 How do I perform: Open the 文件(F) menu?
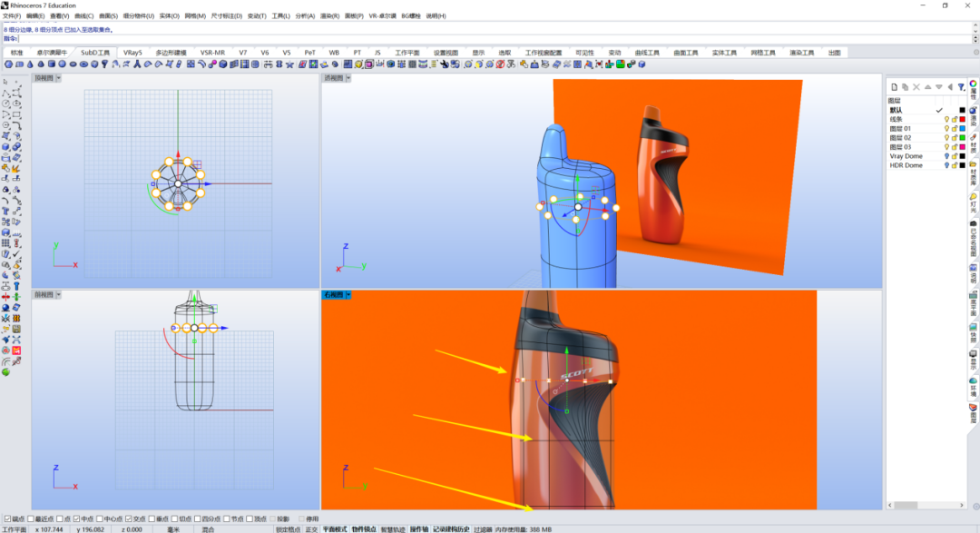pos(12,15)
